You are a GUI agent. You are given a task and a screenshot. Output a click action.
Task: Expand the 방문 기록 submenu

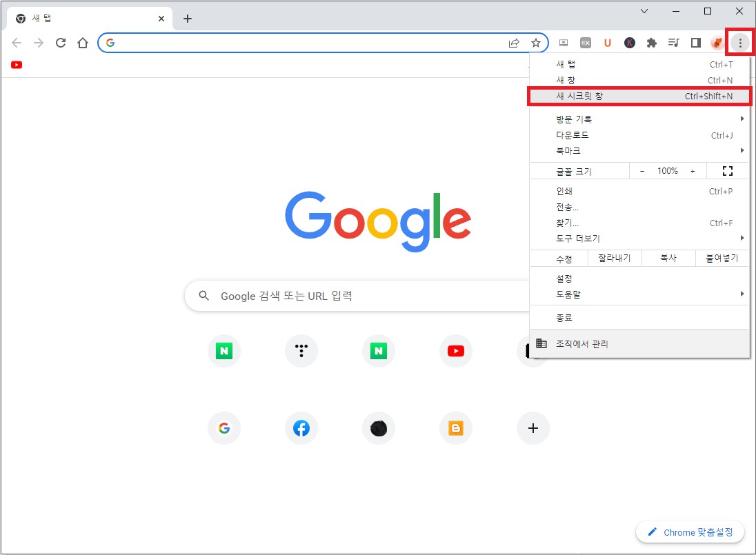coord(639,119)
